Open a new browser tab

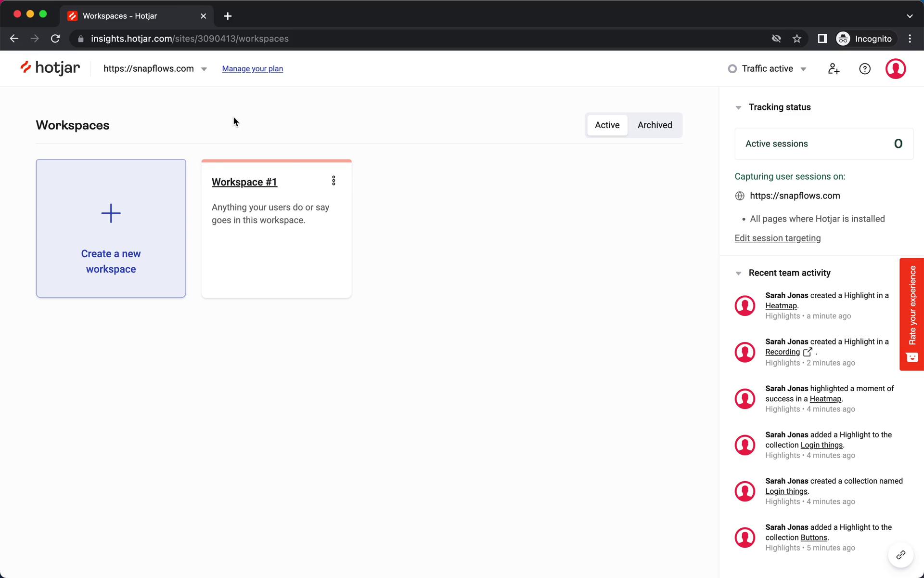pyautogui.click(x=228, y=16)
